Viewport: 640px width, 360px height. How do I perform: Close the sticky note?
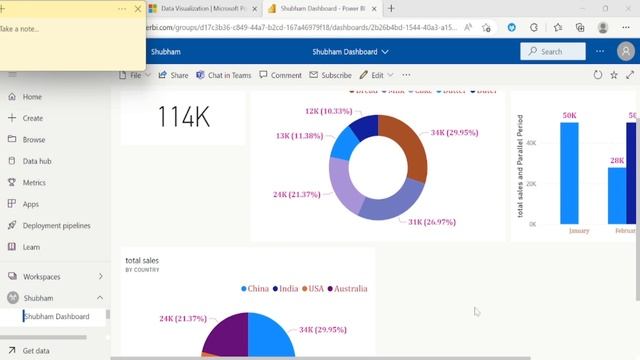pyautogui.click(x=138, y=9)
